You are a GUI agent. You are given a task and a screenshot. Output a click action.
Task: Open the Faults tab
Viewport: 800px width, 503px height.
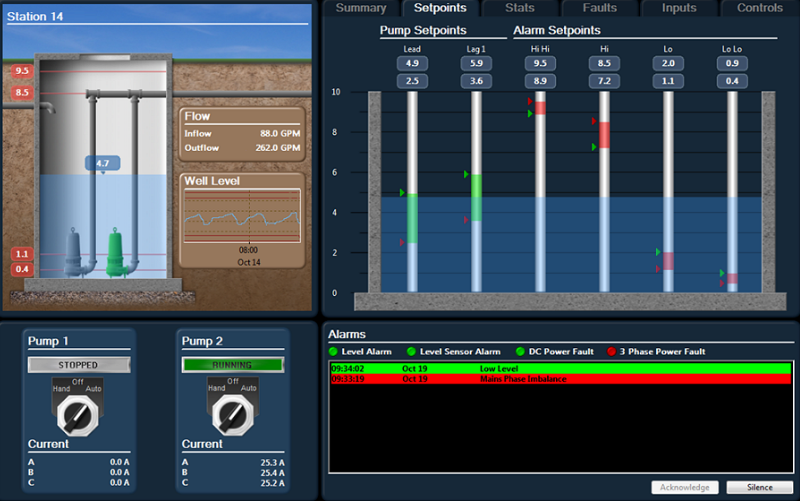[x=599, y=8]
